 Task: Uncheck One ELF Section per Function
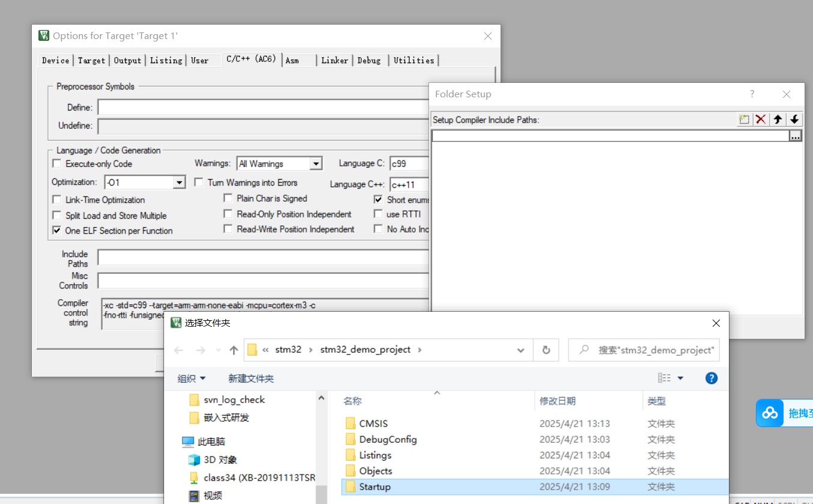click(x=57, y=230)
